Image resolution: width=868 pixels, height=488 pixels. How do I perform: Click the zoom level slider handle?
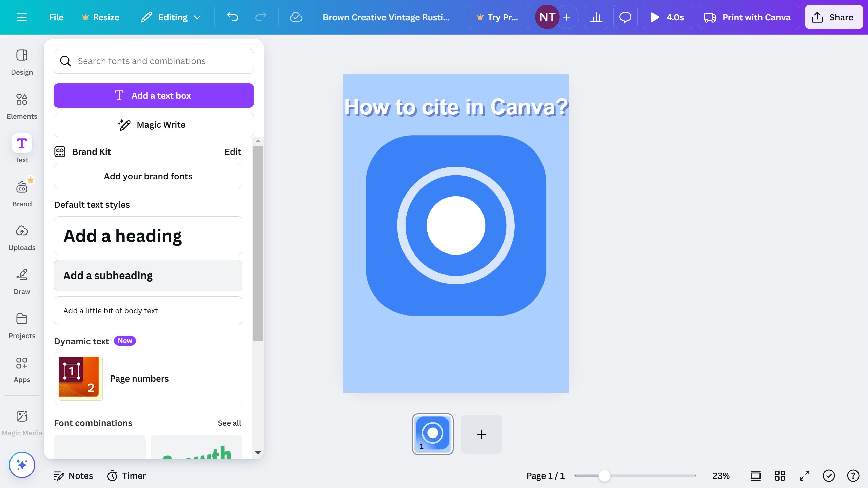pyautogui.click(x=604, y=475)
